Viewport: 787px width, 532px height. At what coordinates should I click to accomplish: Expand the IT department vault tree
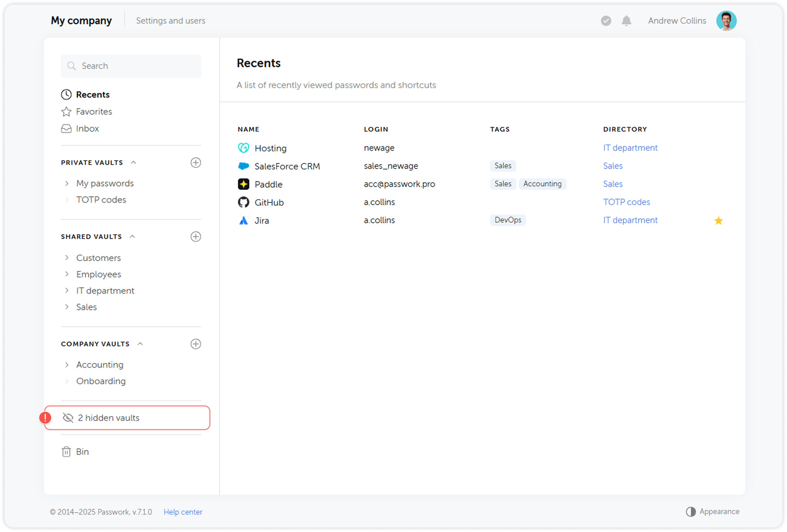click(67, 291)
